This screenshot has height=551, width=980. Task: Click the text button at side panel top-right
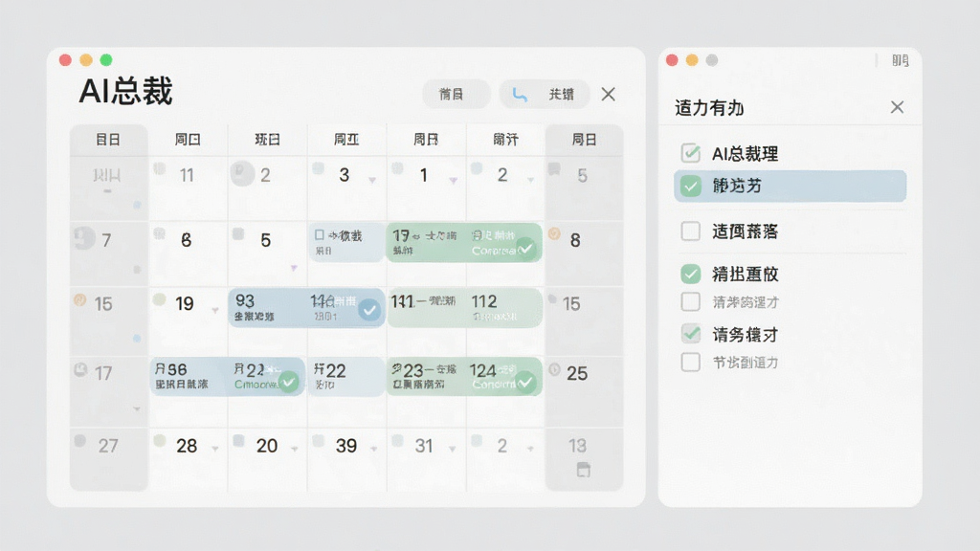coord(900,60)
